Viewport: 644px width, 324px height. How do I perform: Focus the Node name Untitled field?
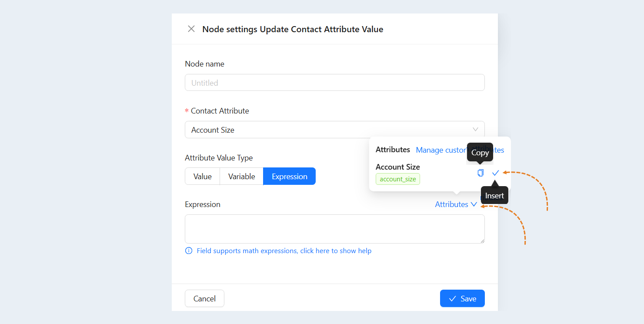(335, 83)
